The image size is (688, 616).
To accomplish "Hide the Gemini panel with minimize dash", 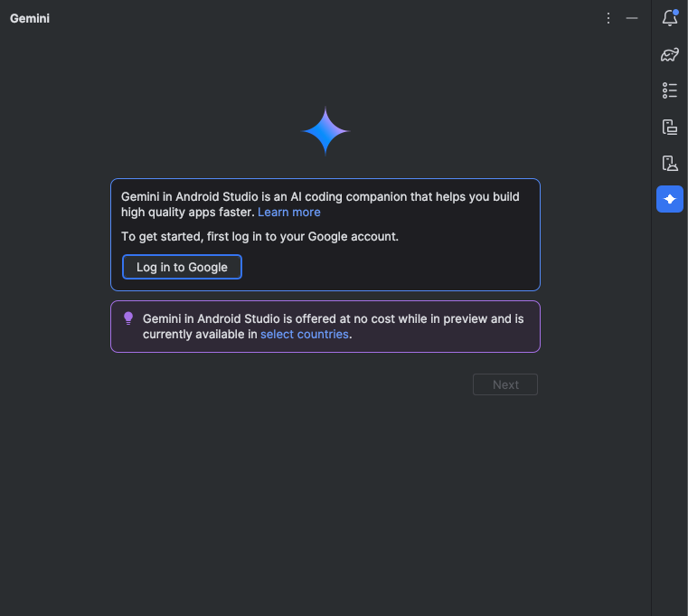I will (632, 18).
